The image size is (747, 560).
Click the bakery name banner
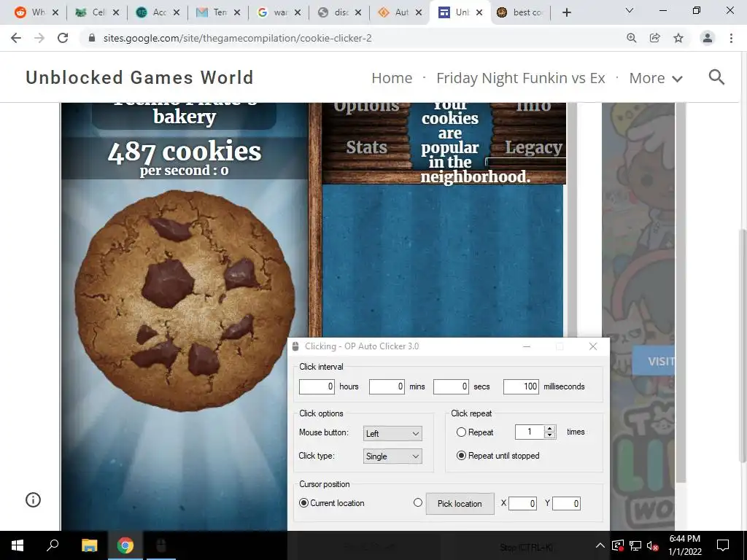(x=185, y=115)
